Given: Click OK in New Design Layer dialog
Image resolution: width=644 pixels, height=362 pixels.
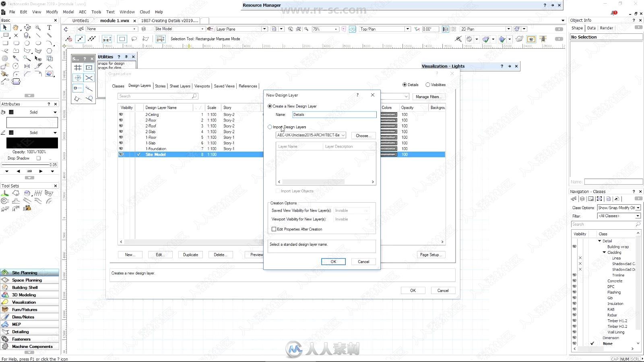Looking at the screenshot, I should 333,262.
